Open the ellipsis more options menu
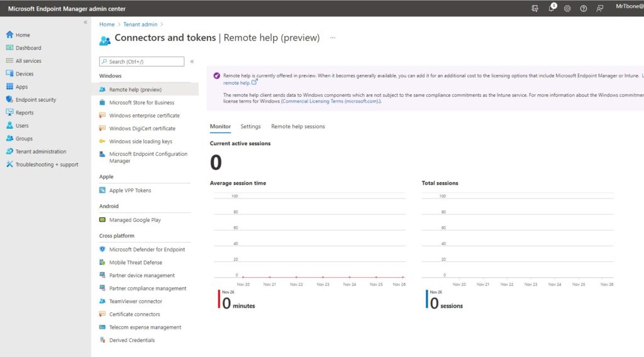The height and width of the screenshot is (357, 644). click(333, 38)
